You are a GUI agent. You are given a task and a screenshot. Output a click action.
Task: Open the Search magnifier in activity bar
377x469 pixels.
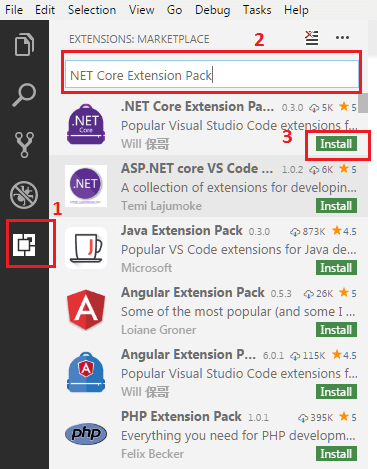(x=24, y=95)
